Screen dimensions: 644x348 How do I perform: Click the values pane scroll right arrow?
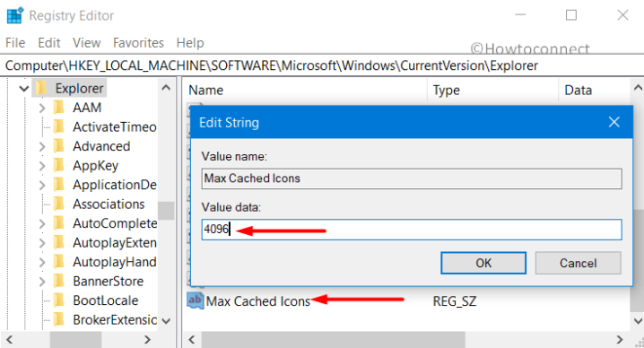tap(620, 340)
